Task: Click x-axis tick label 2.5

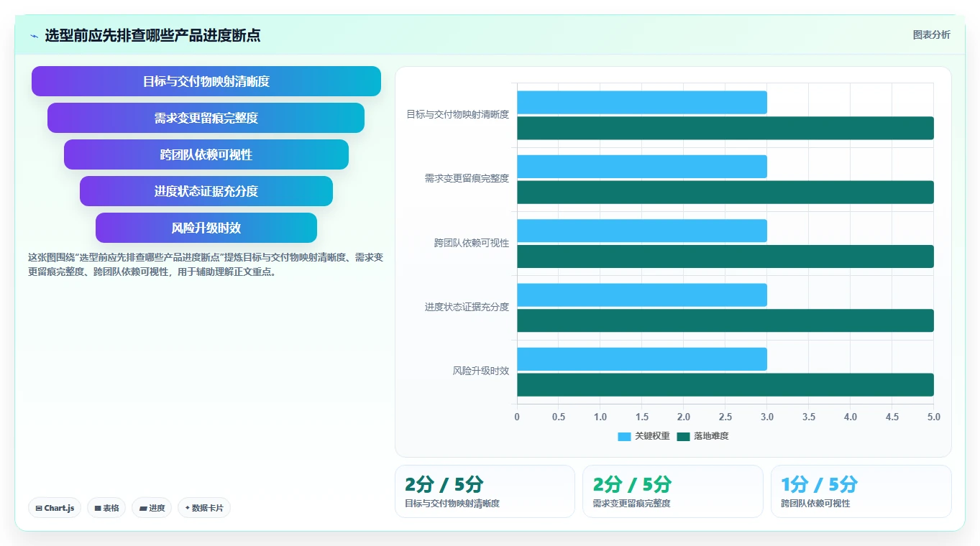Action: (725, 417)
